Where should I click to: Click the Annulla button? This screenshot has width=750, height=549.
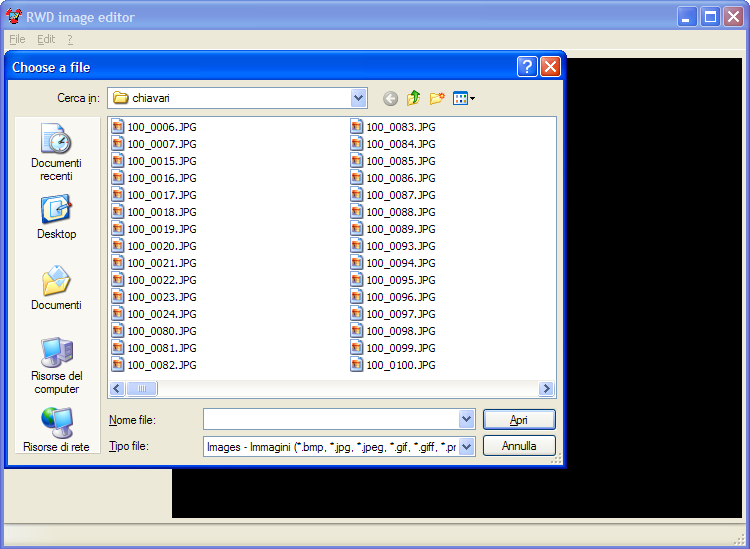point(519,446)
